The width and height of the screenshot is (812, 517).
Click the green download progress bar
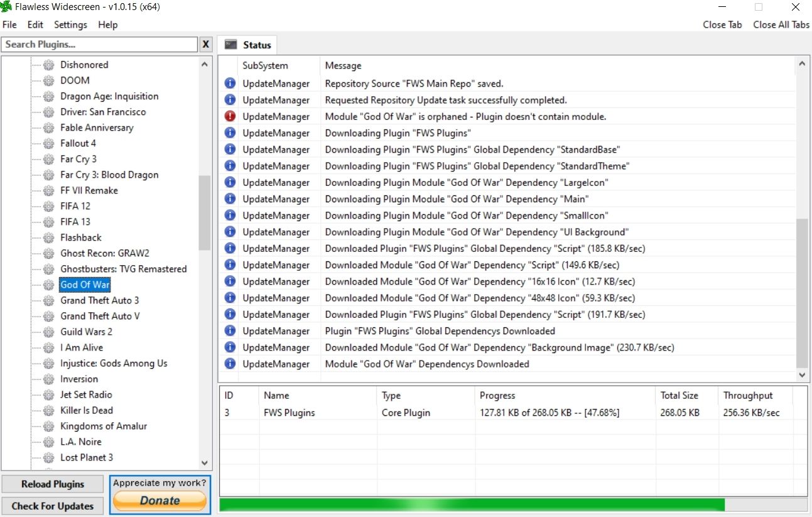(x=471, y=504)
